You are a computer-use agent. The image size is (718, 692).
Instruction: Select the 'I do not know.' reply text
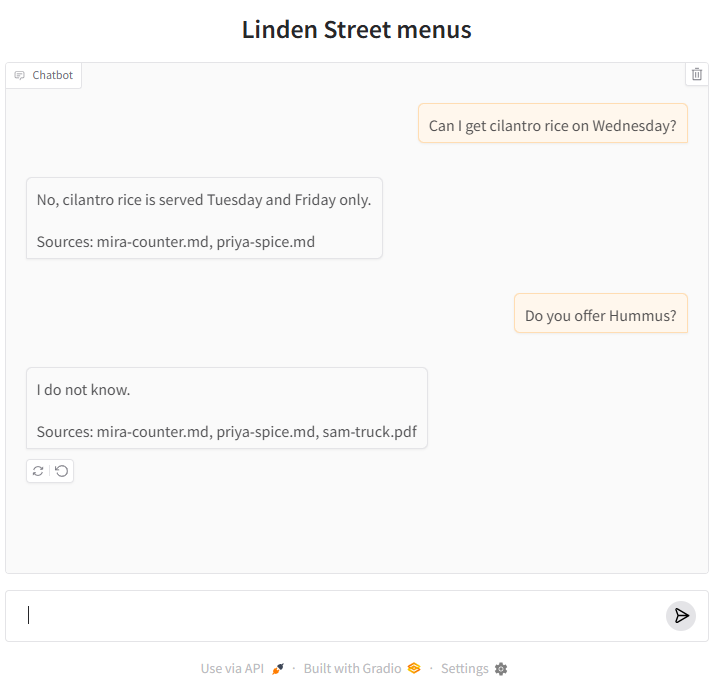click(x=83, y=390)
